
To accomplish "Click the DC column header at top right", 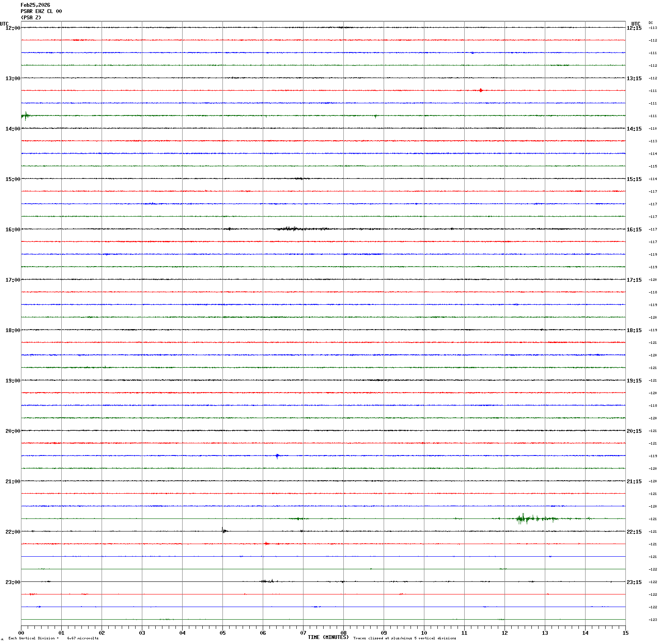I will [651, 23].
